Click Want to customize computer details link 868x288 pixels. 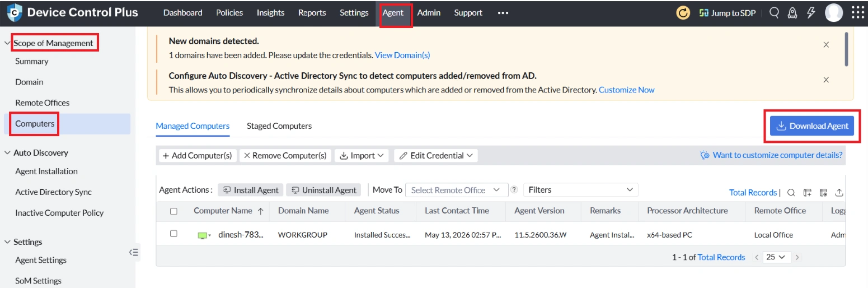[x=772, y=155]
